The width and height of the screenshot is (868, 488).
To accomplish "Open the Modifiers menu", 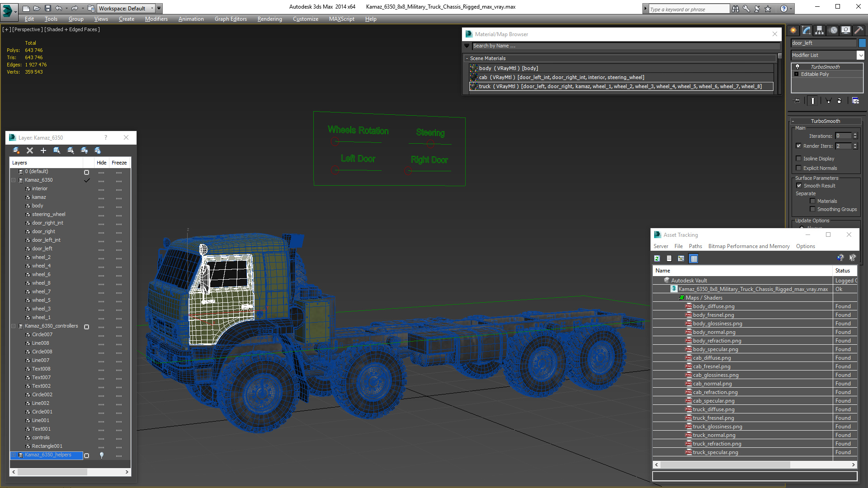I will click(156, 19).
